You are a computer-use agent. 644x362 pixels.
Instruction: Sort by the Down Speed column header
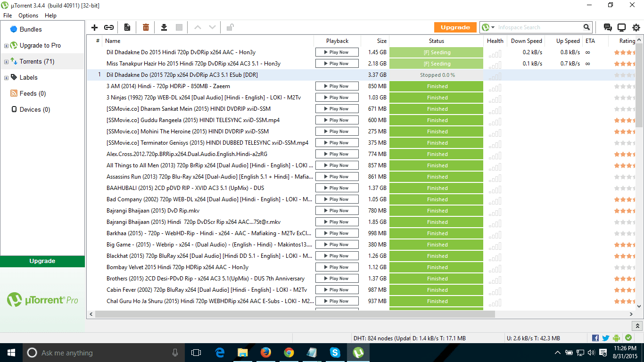coord(526,41)
